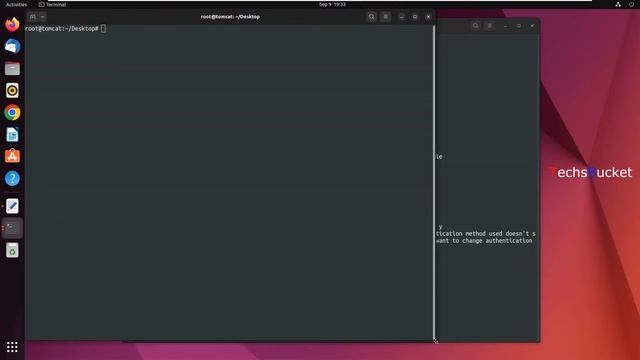Maximize the background terminal window
The image size is (640, 360).
519,26
